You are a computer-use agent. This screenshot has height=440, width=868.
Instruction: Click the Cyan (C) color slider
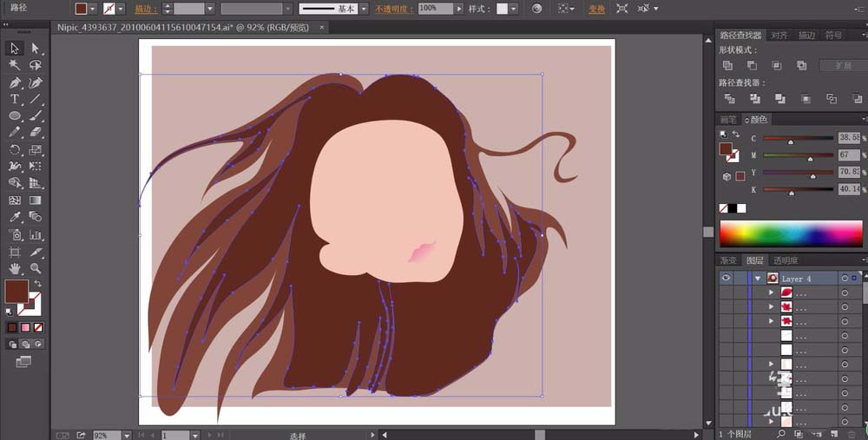click(x=798, y=139)
